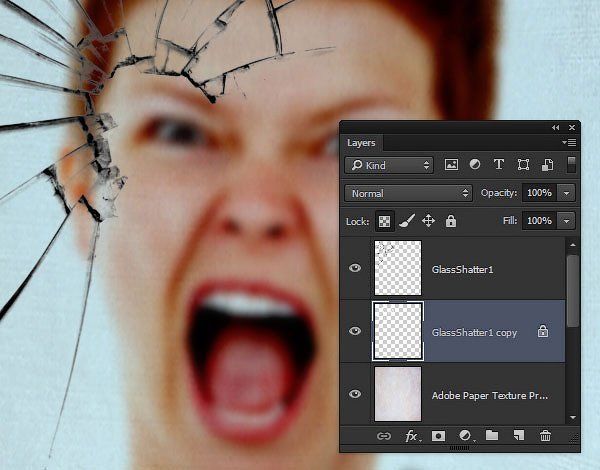This screenshot has width=600, height=470.
Task: Create new fill or adjustment layer icon
Action: (466, 436)
